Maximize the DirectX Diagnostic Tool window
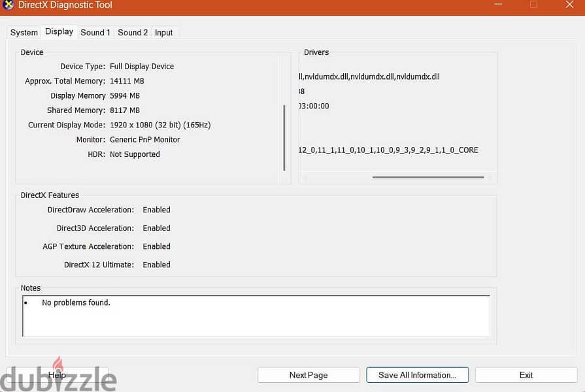This screenshot has height=392, width=585. coord(533,5)
